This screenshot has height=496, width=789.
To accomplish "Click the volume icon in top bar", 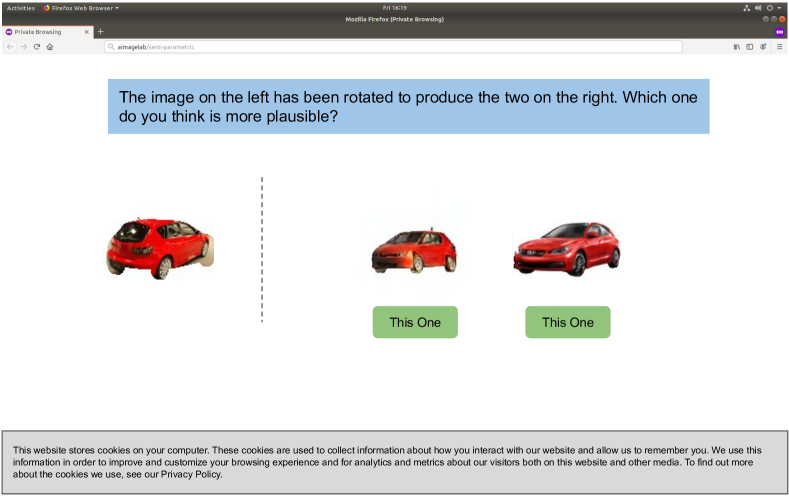I will pos(758,8).
